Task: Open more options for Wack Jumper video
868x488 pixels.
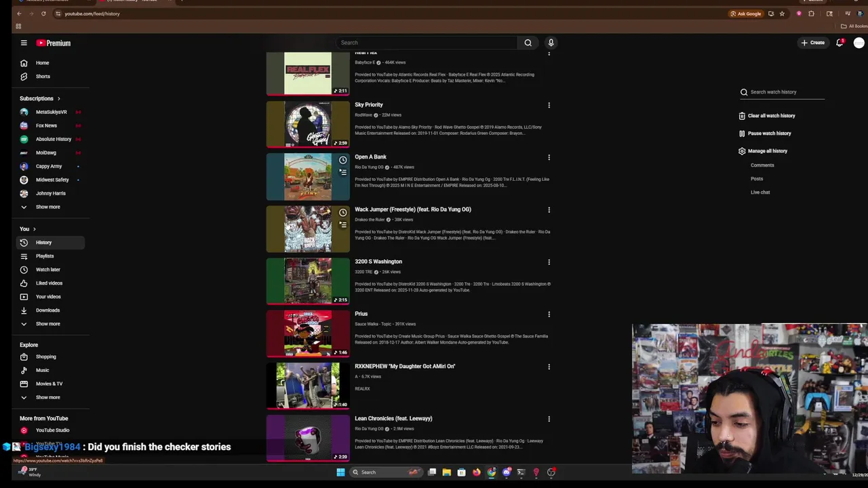Action: click(549, 209)
